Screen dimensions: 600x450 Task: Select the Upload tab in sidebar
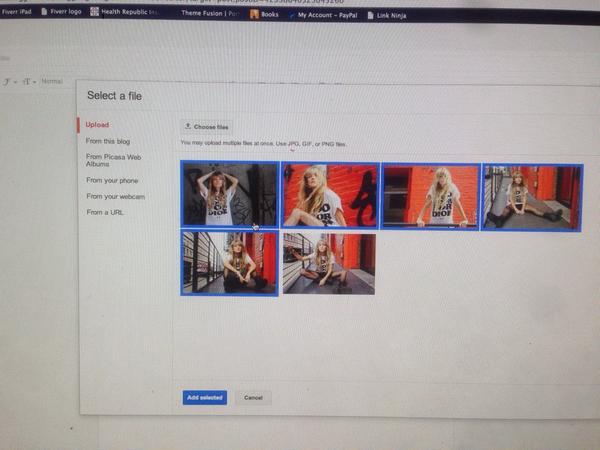point(97,125)
